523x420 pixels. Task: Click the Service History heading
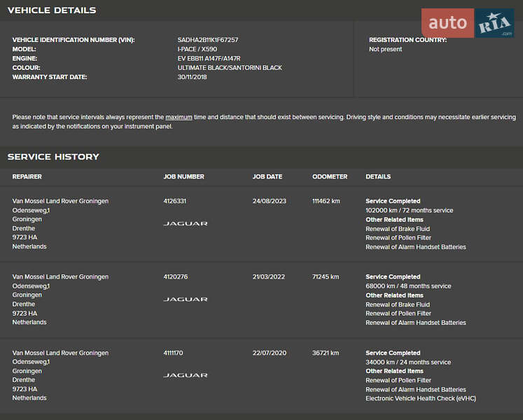pyautogui.click(x=53, y=157)
